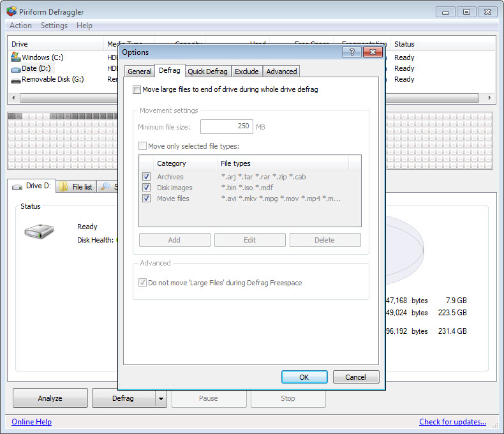Click the File types column header
The height and width of the screenshot is (434, 504).
click(x=283, y=163)
